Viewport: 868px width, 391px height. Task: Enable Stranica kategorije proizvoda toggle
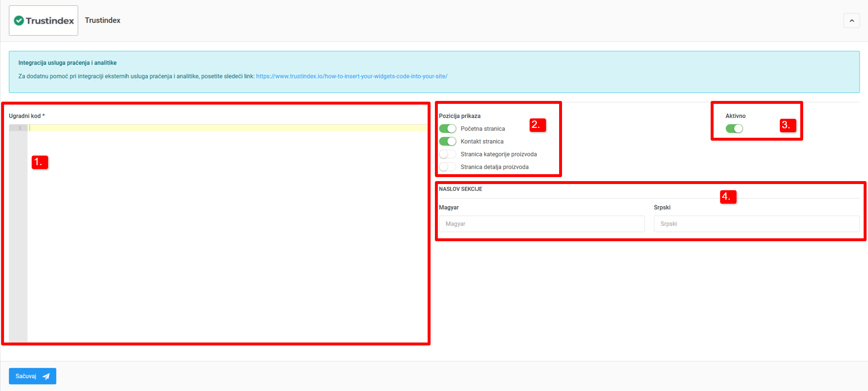tap(447, 154)
